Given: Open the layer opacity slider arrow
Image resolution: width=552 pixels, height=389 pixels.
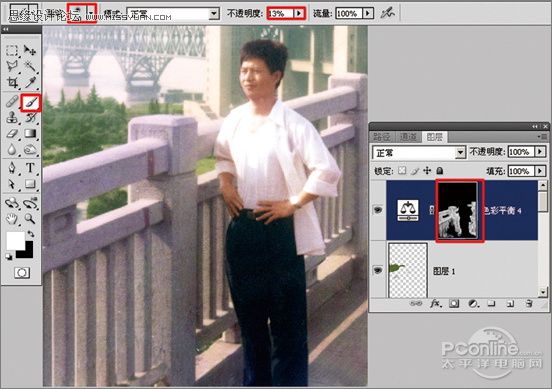Looking at the screenshot, I should tap(540, 152).
